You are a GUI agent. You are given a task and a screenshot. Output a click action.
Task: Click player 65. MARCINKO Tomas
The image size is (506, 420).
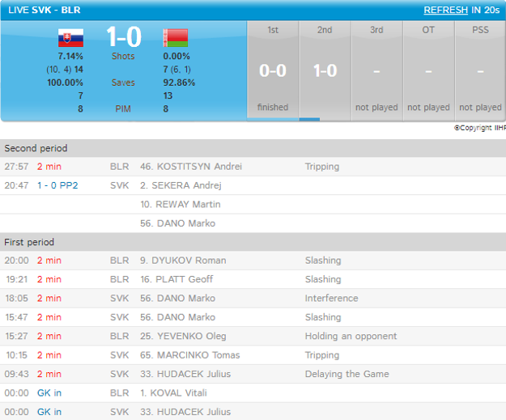[x=190, y=354]
